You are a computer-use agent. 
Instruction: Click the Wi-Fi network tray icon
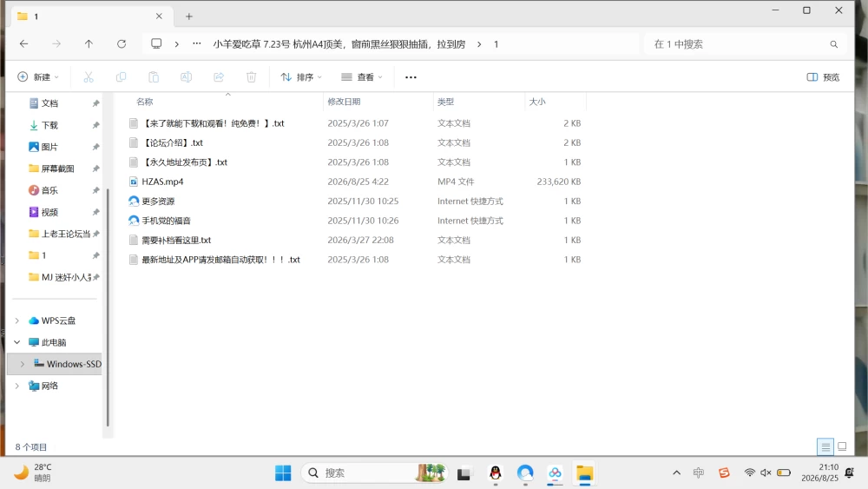pyautogui.click(x=750, y=472)
